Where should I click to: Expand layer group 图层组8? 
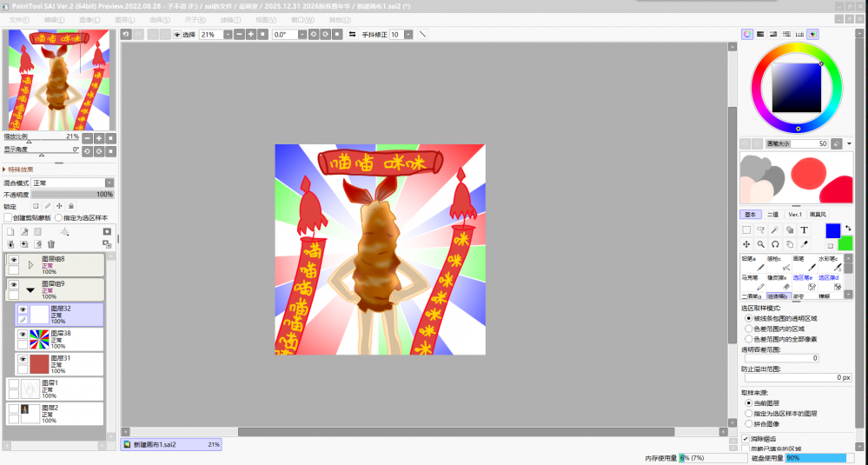30,265
